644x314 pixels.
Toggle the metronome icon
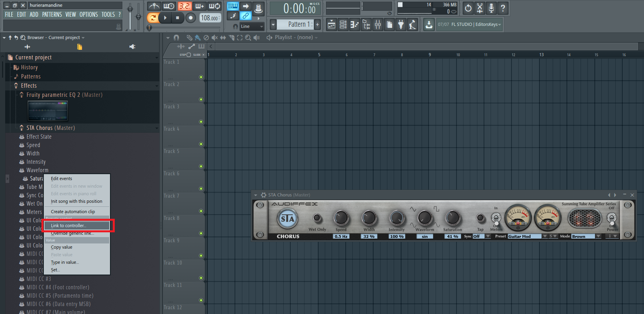154,6
